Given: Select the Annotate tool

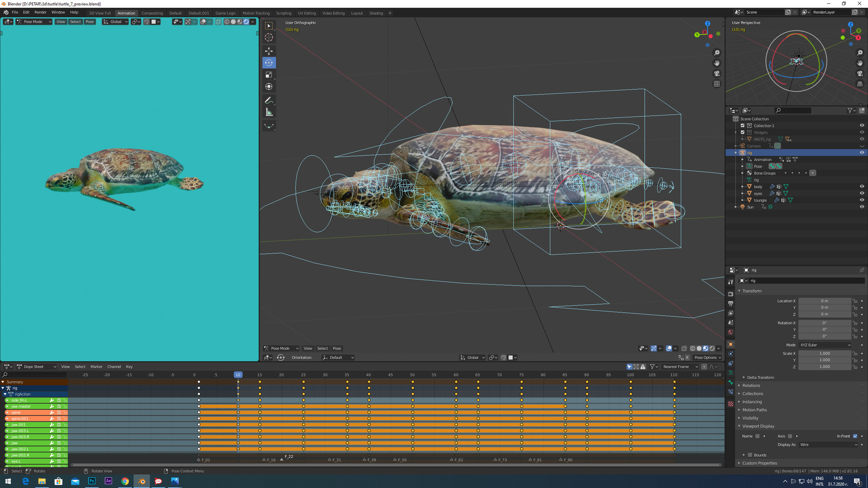Looking at the screenshot, I should click(269, 100).
